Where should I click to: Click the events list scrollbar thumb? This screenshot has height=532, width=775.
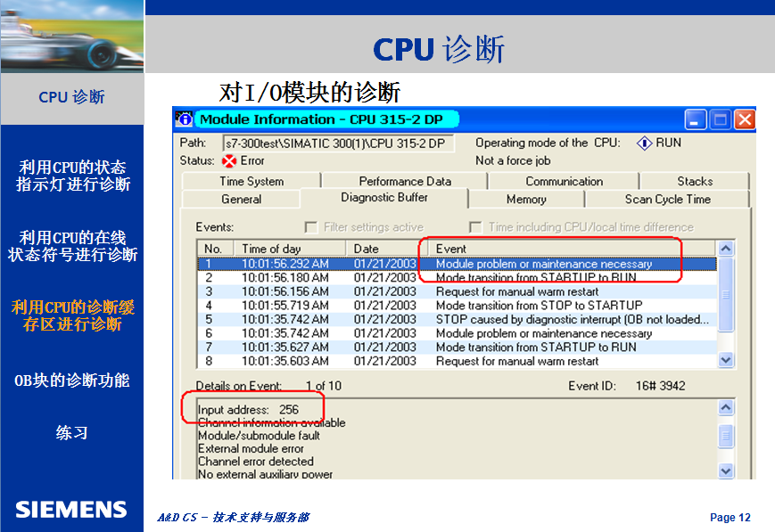point(726,294)
